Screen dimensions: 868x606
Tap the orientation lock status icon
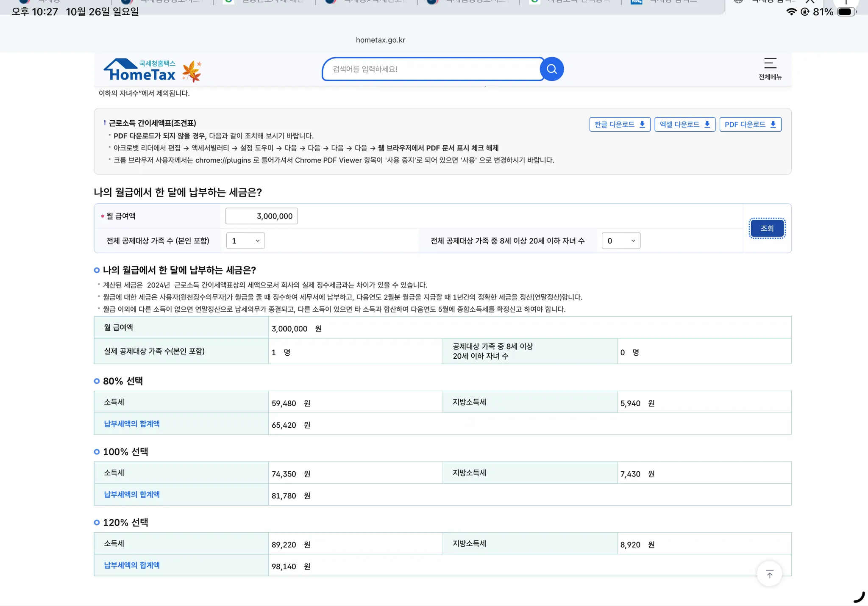point(804,12)
